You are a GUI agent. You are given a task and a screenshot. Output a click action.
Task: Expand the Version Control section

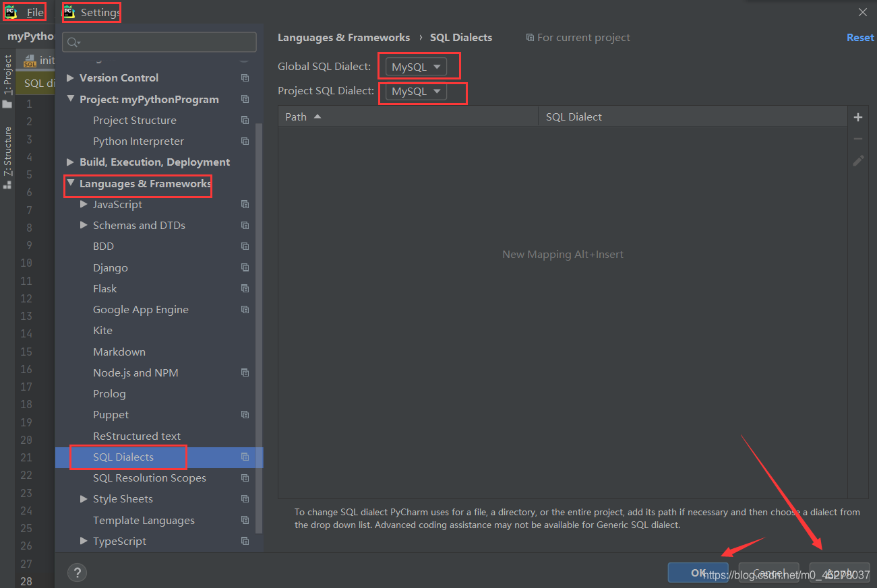[x=70, y=78]
